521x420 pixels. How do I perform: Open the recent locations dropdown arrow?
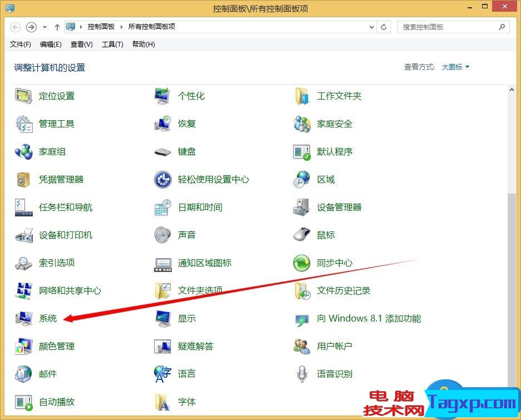click(x=44, y=27)
